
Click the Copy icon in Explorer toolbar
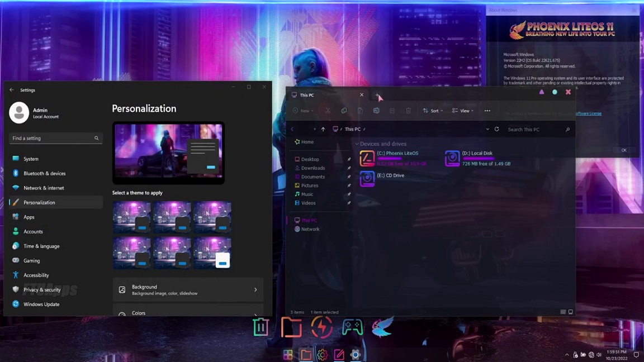tap(344, 111)
